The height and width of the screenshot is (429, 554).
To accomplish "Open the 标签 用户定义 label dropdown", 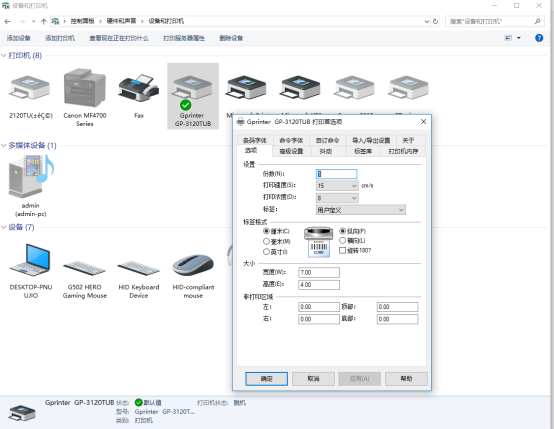I will coord(360,210).
